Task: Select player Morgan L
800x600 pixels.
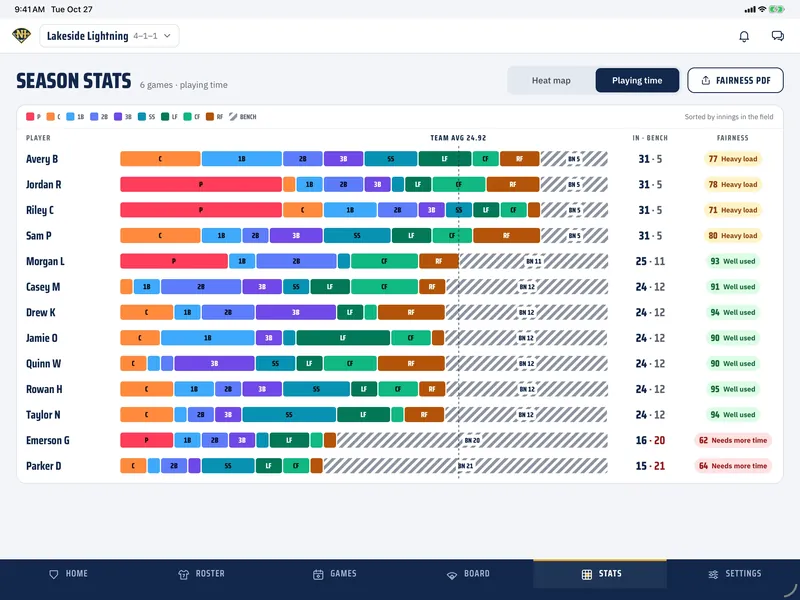Action: point(45,261)
